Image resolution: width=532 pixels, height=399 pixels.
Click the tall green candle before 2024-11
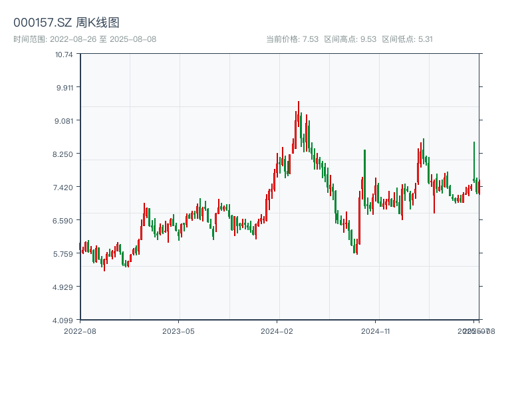pyautogui.click(x=364, y=180)
